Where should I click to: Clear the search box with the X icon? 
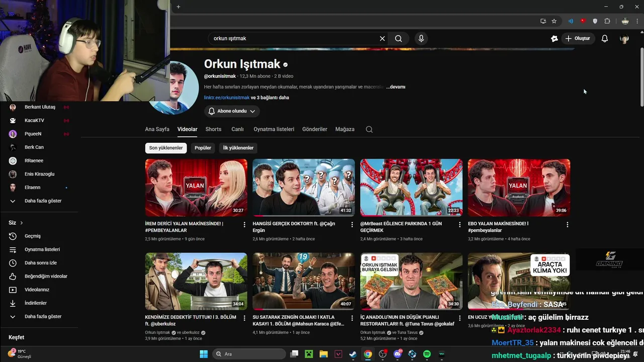click(x=382, y=38)
